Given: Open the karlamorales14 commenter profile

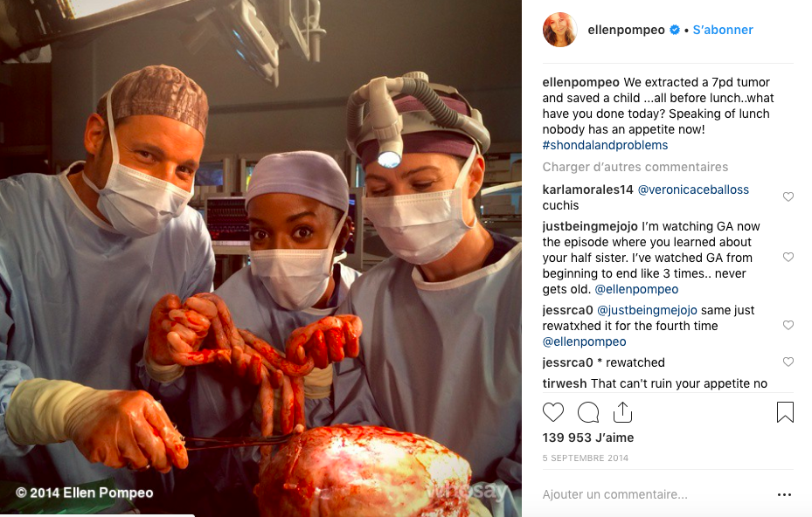Looking at the screenshot, I should click(587, 190).
